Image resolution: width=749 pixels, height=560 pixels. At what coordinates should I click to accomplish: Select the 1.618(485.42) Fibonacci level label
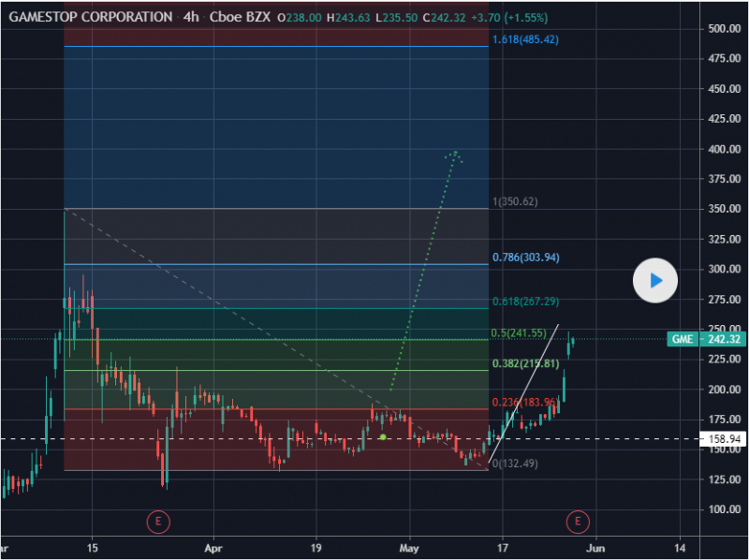tap(524, 39)
